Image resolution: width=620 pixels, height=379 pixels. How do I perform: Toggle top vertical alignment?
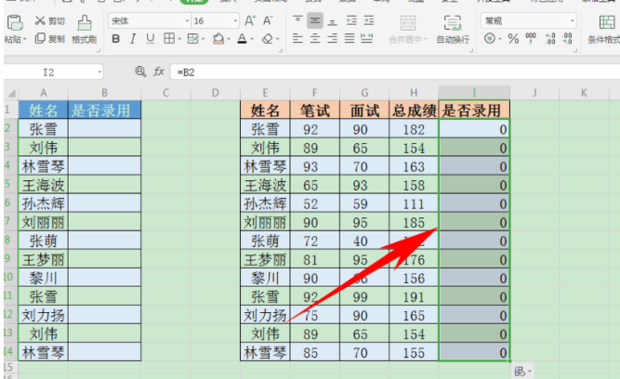click(297, 21)
